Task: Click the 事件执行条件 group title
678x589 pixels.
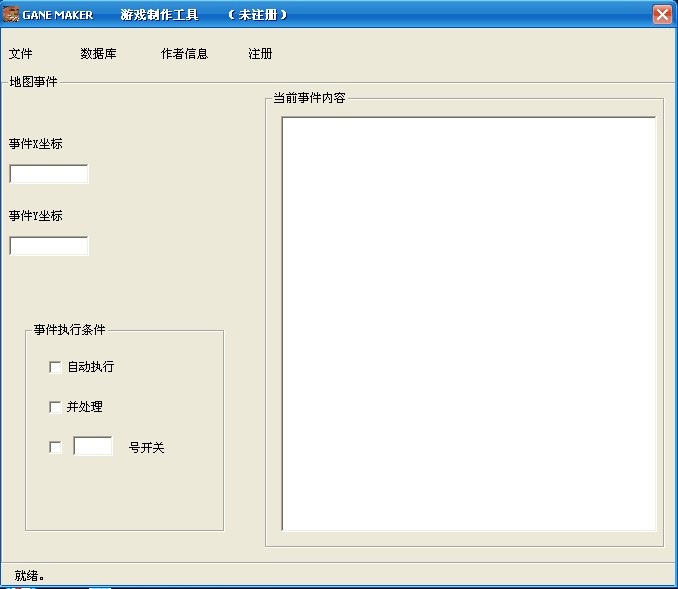Action: [x=70, y=330]
